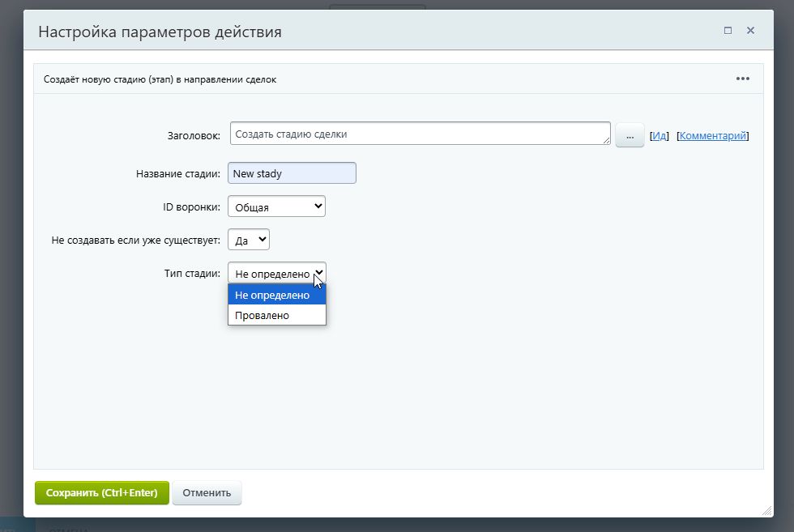794x532 pixels.
Task: Open the "Не создавать если уже существует" dropdown
Action: [249, 240]
